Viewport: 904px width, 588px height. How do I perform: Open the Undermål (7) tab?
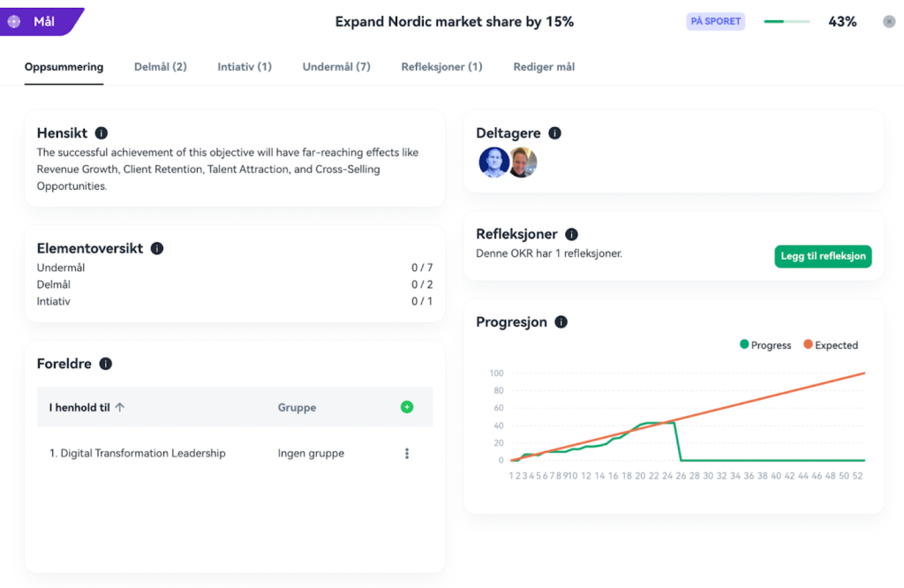click(335, 67)
